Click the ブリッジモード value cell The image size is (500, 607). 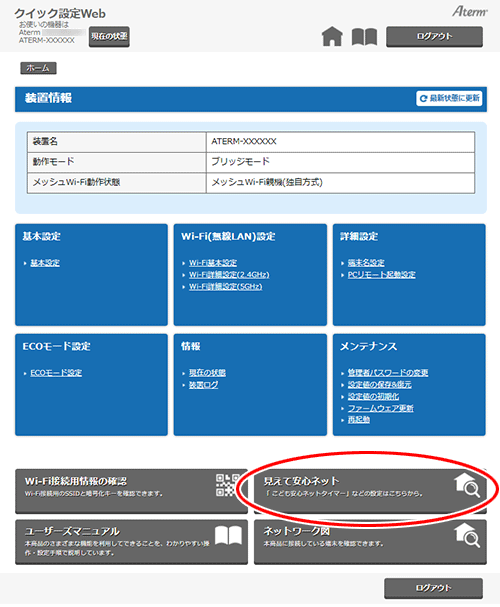pos(340,162)
